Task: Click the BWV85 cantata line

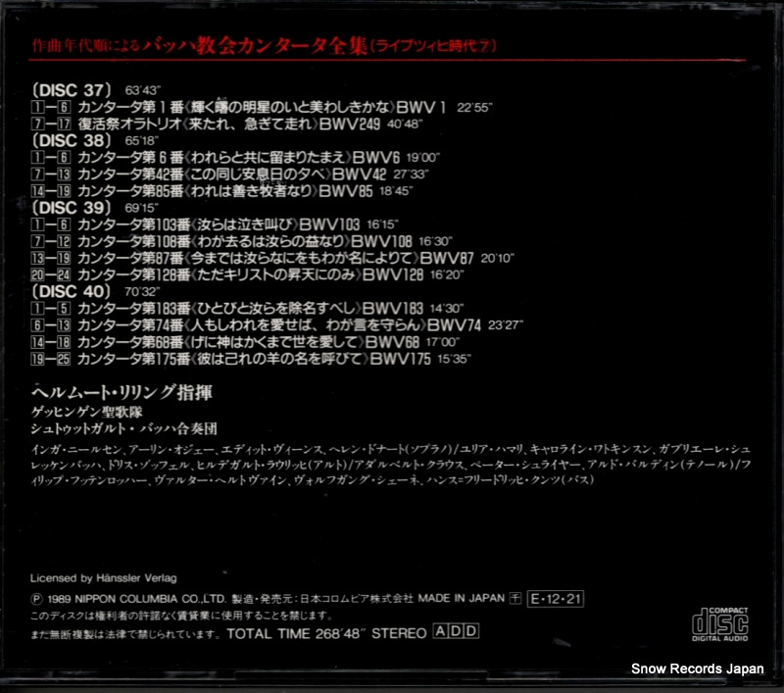Action: 221,191
